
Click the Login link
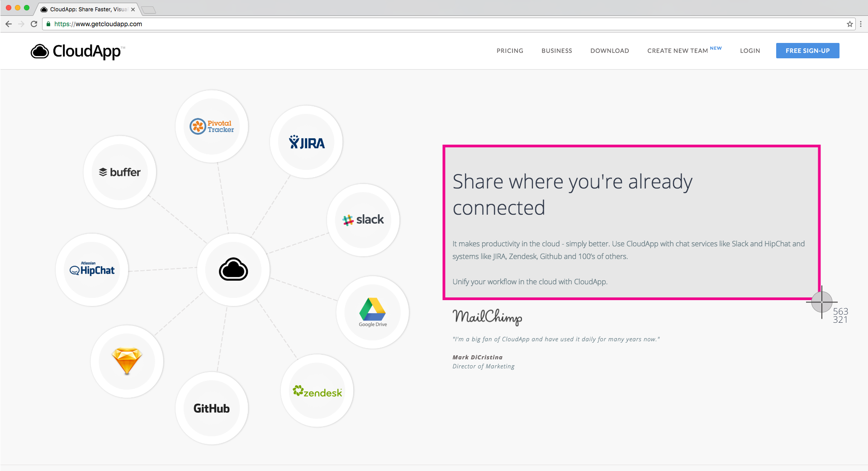click(x=749, y=51)
